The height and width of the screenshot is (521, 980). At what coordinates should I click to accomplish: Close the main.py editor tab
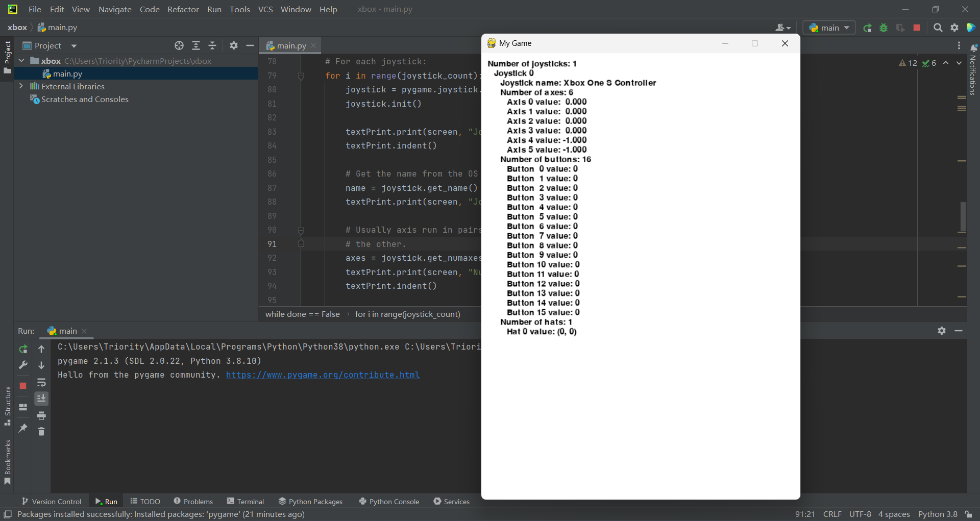[313, 46]
